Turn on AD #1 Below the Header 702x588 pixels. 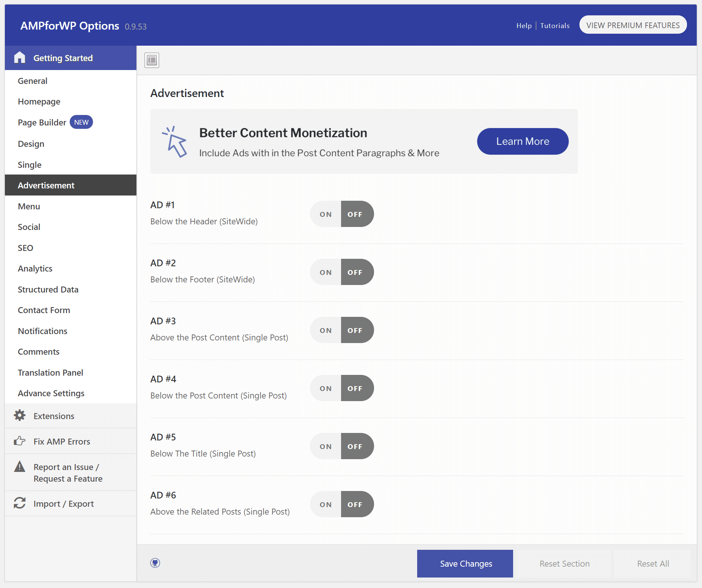pos(325,214)
